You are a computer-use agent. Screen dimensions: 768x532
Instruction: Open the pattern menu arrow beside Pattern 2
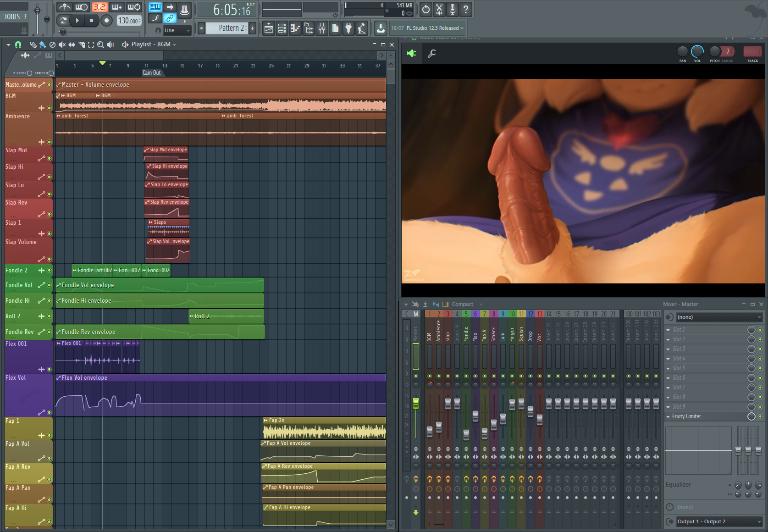point(201,28)
